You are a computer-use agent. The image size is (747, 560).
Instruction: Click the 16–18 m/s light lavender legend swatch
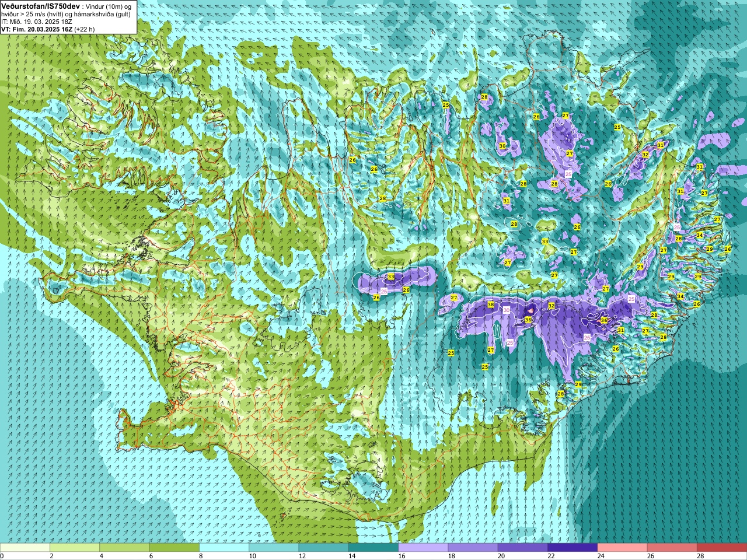(x=423, y=548)
